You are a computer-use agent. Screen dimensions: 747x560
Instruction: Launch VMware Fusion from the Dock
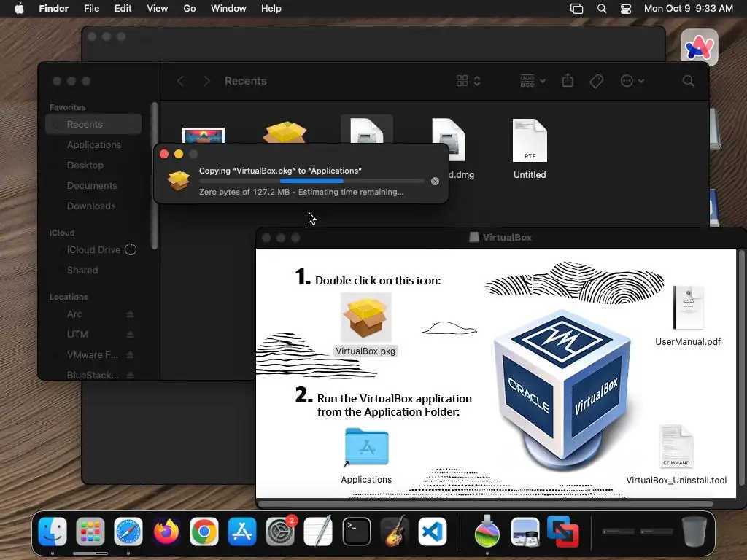[563, 531]
